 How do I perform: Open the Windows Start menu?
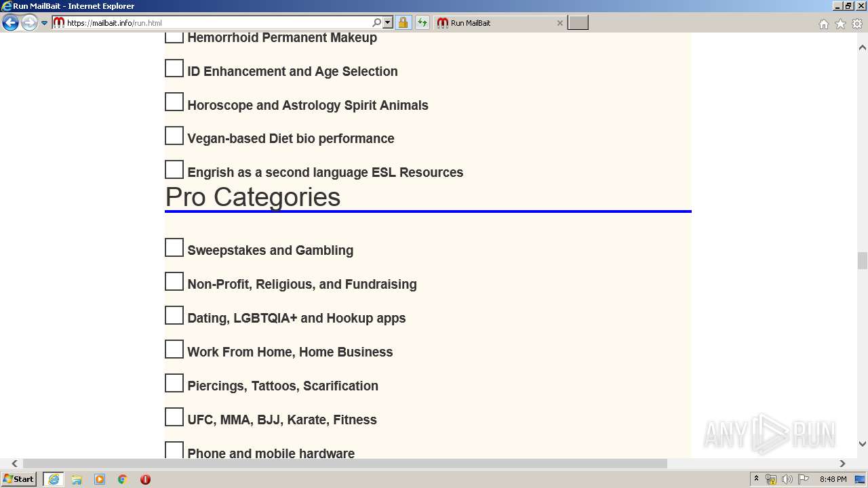tap(19, 479)
